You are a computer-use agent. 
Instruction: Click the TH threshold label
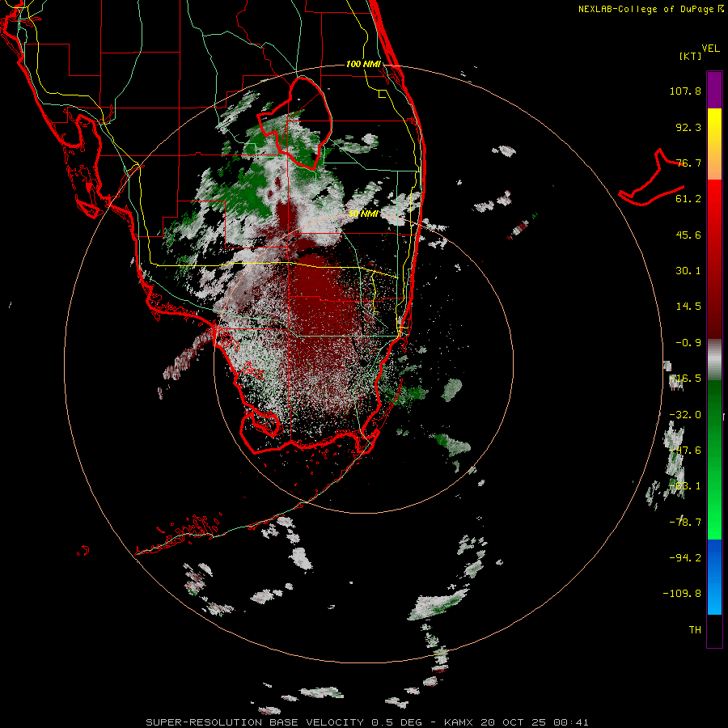coord(695,629)
